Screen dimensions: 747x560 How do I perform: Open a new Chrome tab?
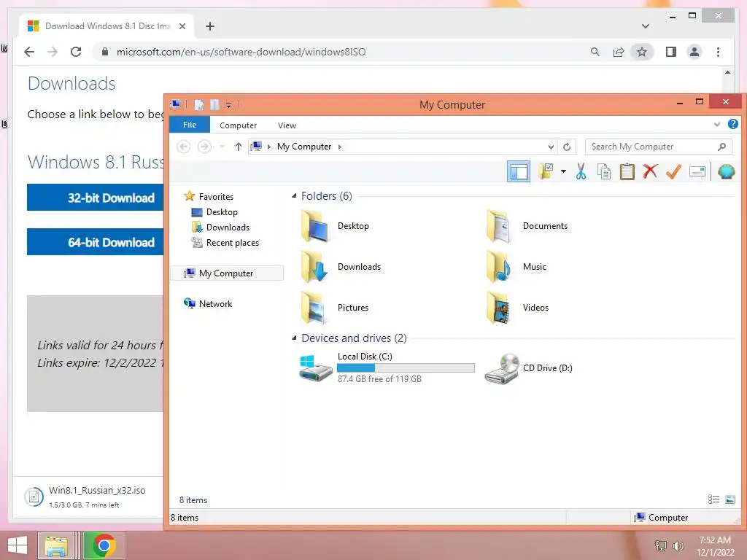click(x=209, y=26)
